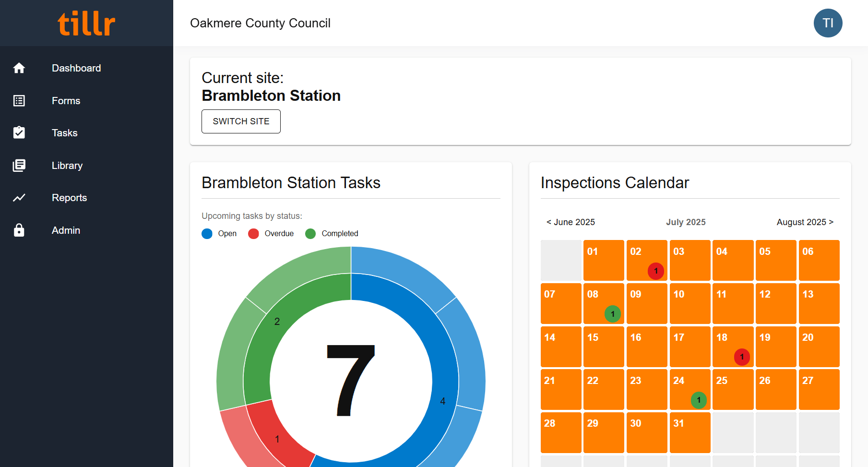Open the Forms menu item
This screenshot has height=467, width=868.
point(66,101)
